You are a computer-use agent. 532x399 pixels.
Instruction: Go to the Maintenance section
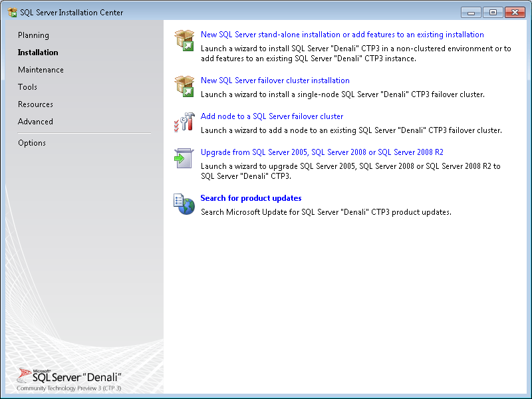click(x=41, y=70)
